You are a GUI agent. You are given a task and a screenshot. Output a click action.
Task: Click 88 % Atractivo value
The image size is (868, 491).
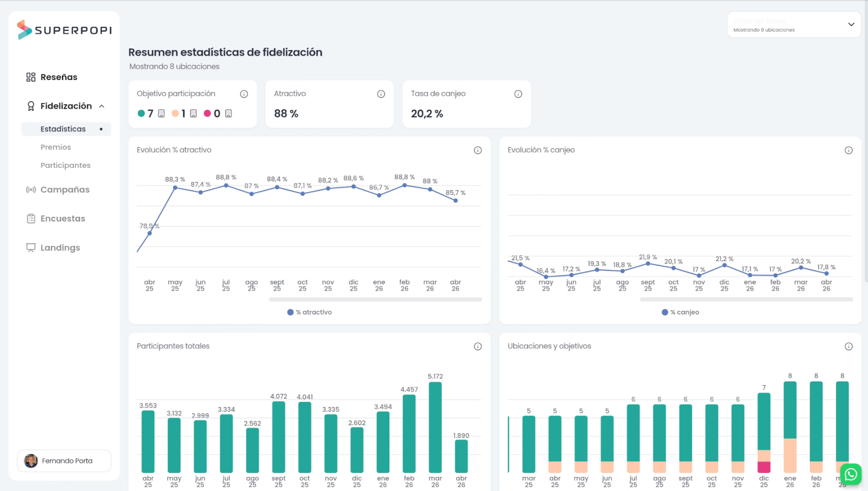[286, 114]
